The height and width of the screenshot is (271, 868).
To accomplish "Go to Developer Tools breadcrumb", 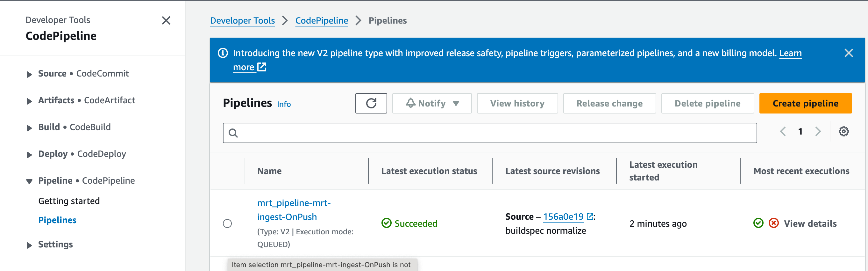I will (242, 21).
